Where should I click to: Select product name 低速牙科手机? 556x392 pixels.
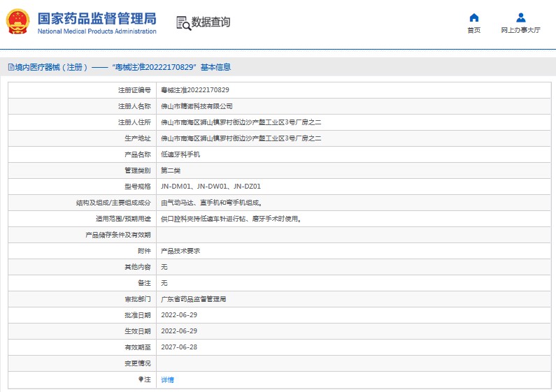click(x=180, y=154)
